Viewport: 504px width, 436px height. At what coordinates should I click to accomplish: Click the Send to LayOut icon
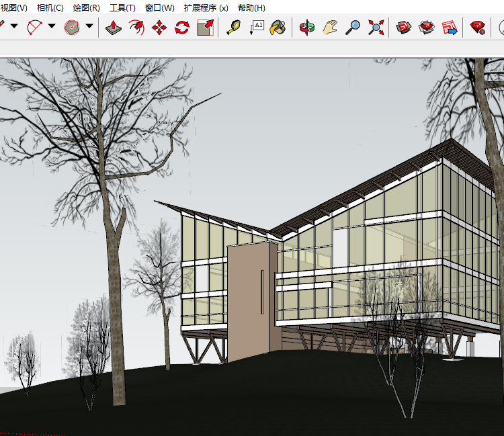click(x=450, y=28)
